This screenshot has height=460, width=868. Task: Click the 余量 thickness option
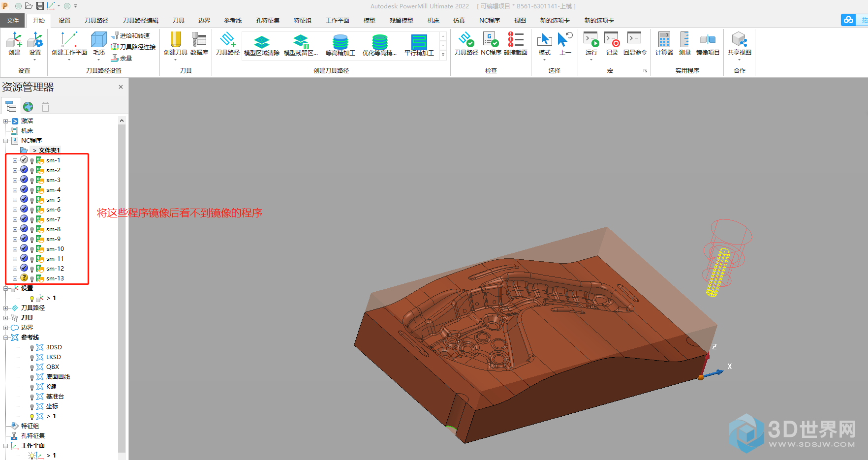[122, 58]
